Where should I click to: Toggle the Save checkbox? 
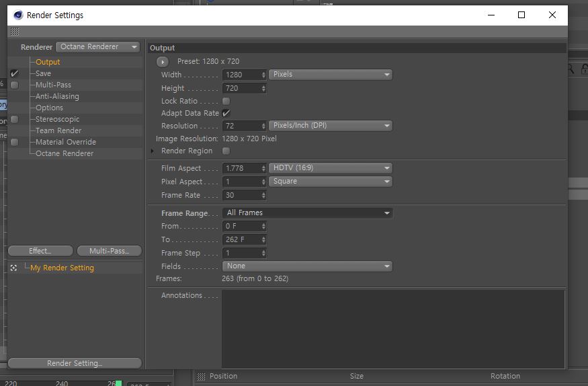pos(14,73)
